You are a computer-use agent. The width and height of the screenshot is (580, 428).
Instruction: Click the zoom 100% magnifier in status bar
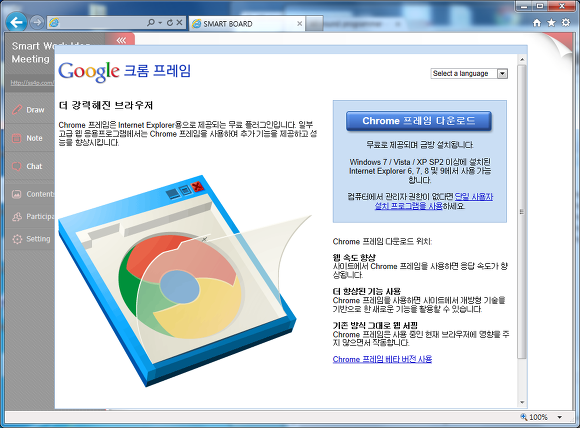pyautogui.click(x=524, y=417)
